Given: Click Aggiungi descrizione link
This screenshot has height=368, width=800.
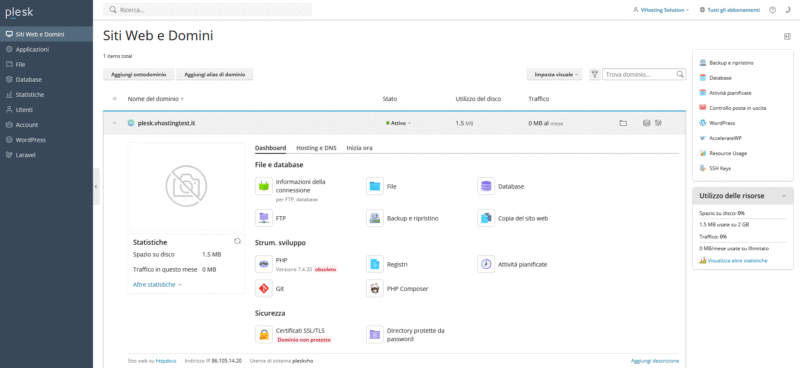Looking at the screenshot, I should pyautogui.click(x=655, y=360).
